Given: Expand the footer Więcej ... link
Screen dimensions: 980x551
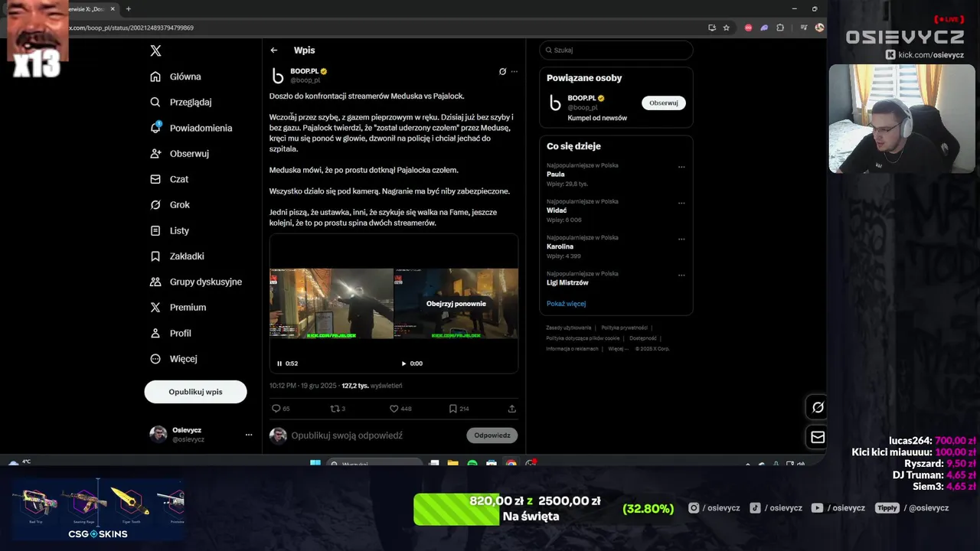Looking at the screenshot, I should tap(618, 349).
